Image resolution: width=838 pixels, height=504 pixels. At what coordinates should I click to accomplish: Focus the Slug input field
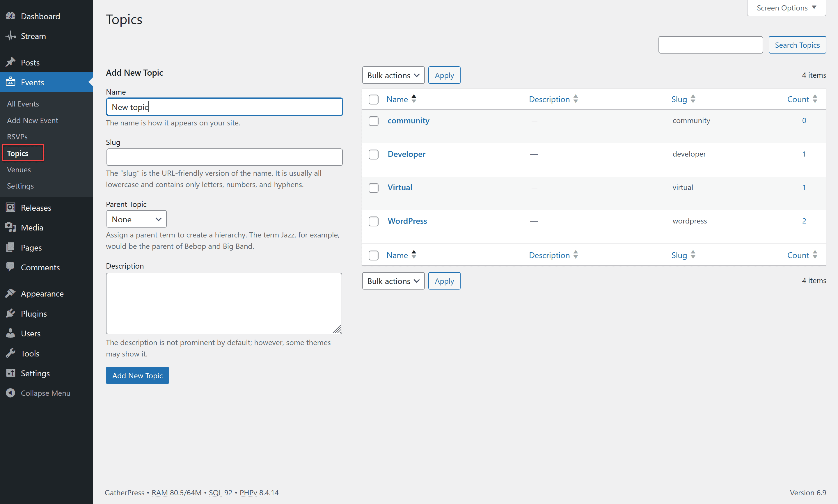click(224, 157)
